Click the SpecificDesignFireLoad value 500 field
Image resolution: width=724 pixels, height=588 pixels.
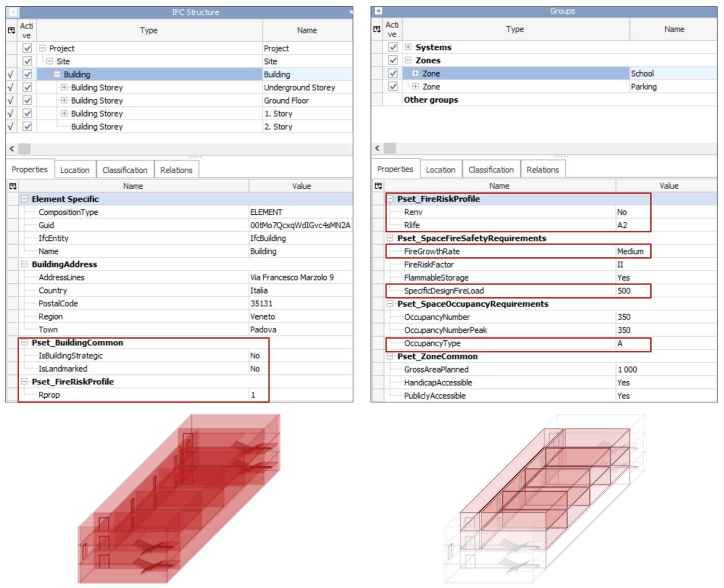tap(633, 291)
